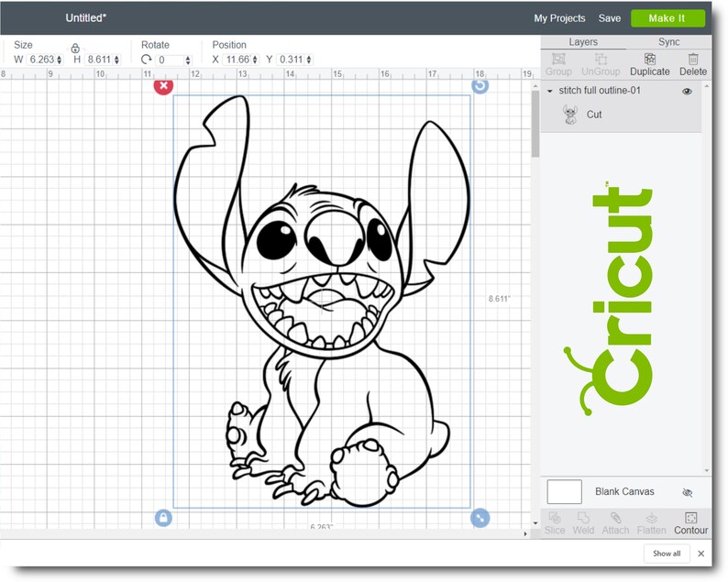The width and height of the screenshot is (728, 582).
Task: Click the Untitled* project title
Action: [x=86, y=18]
